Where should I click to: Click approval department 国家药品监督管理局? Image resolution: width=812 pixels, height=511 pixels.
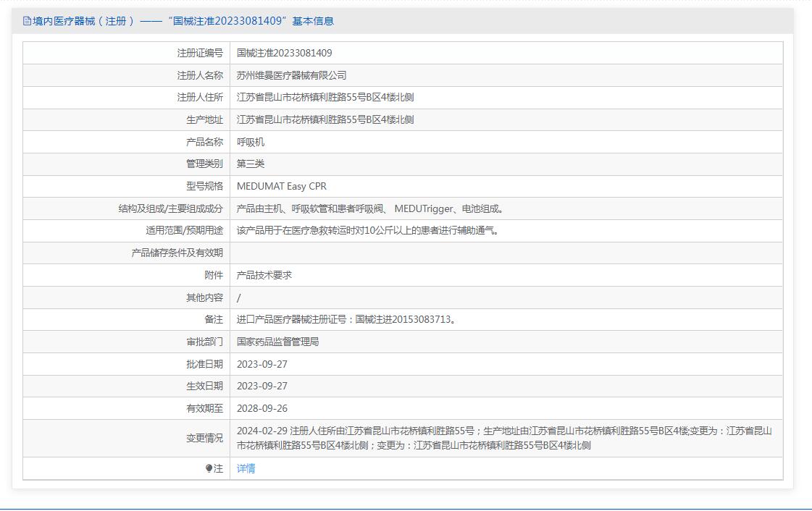click(x=277, y=342)
